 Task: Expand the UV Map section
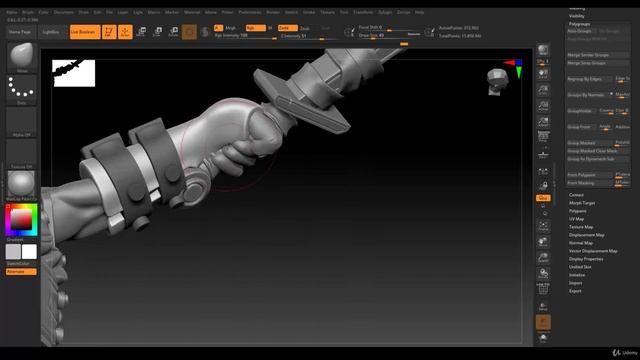click(576, 219)
